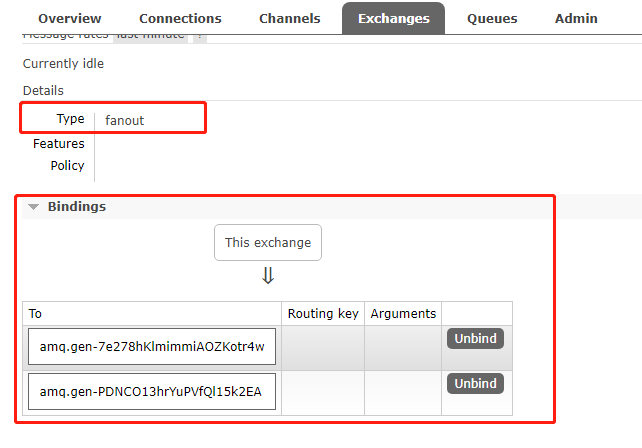This screenshot has height=448, width=642.
Task: Unbind queue amq.gen-PDNCO13hrYuPVfQl15k2EA
Action: tap(475, 384)
